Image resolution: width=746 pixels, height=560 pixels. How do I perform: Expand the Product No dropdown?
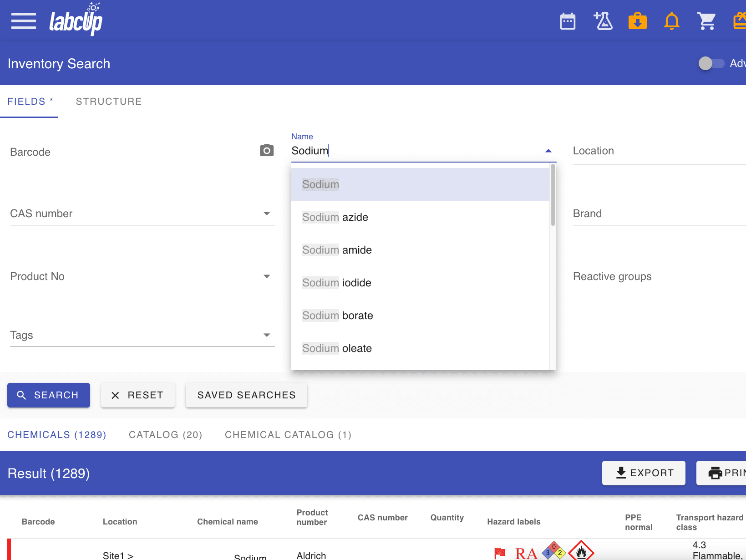tap(267, 276)
